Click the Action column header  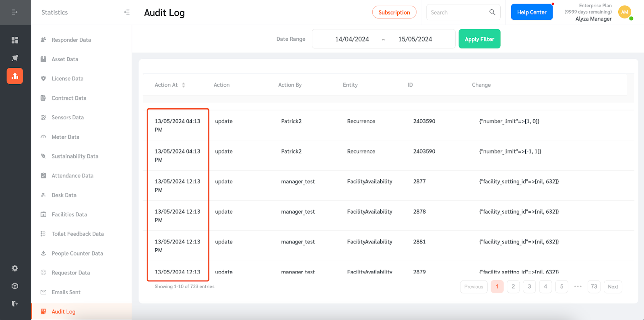221,85
